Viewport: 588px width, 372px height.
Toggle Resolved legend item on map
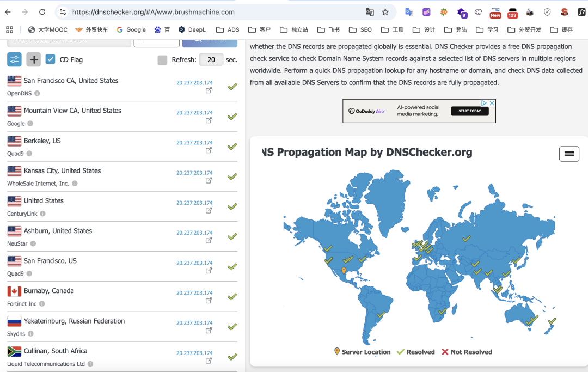[x=416, y=352]
